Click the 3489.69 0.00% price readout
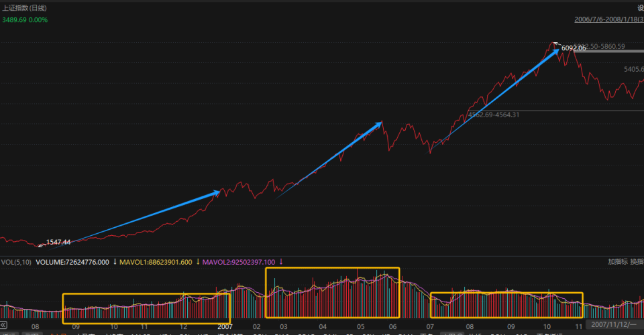Image resolution: width=644 pixels, height=335 pixels. [25, 19]
